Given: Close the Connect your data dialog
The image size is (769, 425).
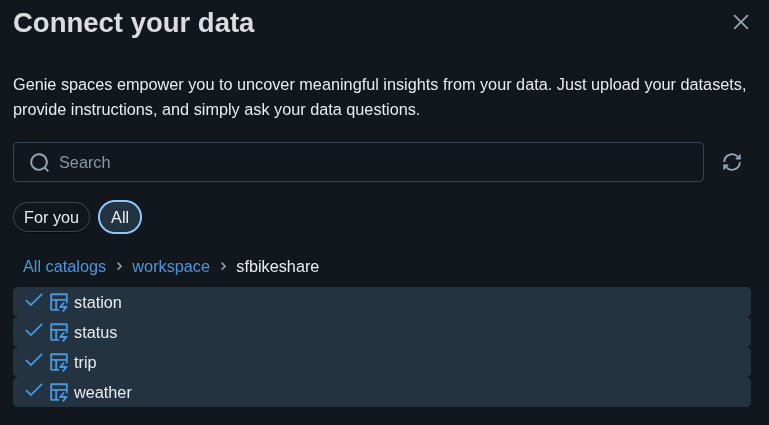Looking at the screenshot, I should click(741, 22).
